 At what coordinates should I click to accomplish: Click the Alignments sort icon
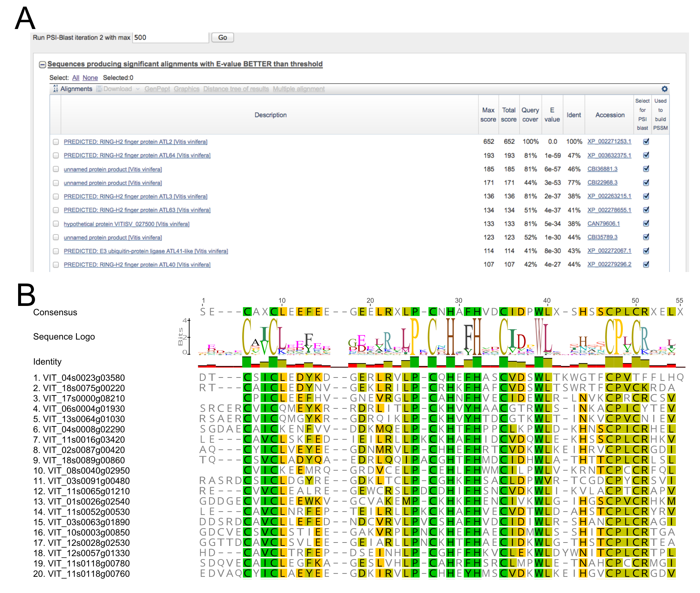pyautogui.click(x=55, y=89)
